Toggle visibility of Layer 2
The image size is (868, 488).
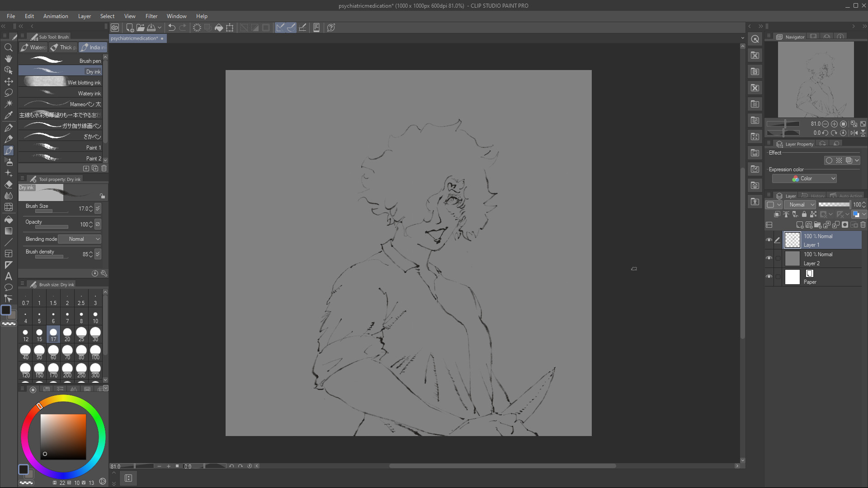click(x=769, y=258)
